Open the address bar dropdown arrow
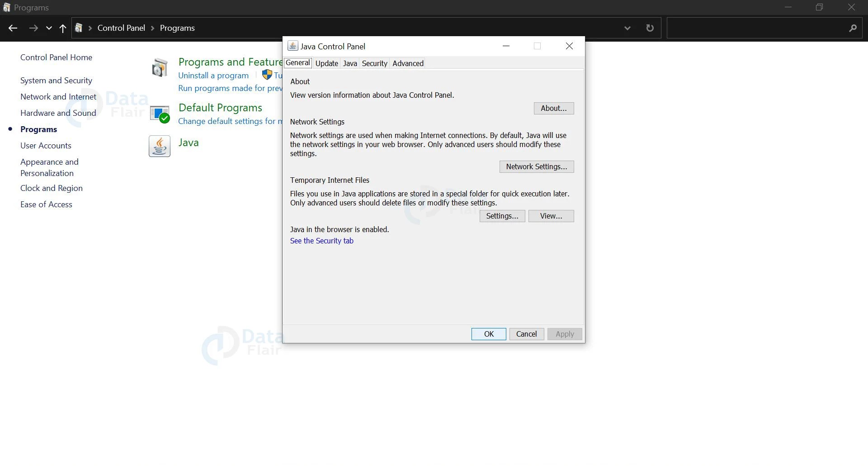This screenshot has height=466, width=868. click(x=627, y=28)
